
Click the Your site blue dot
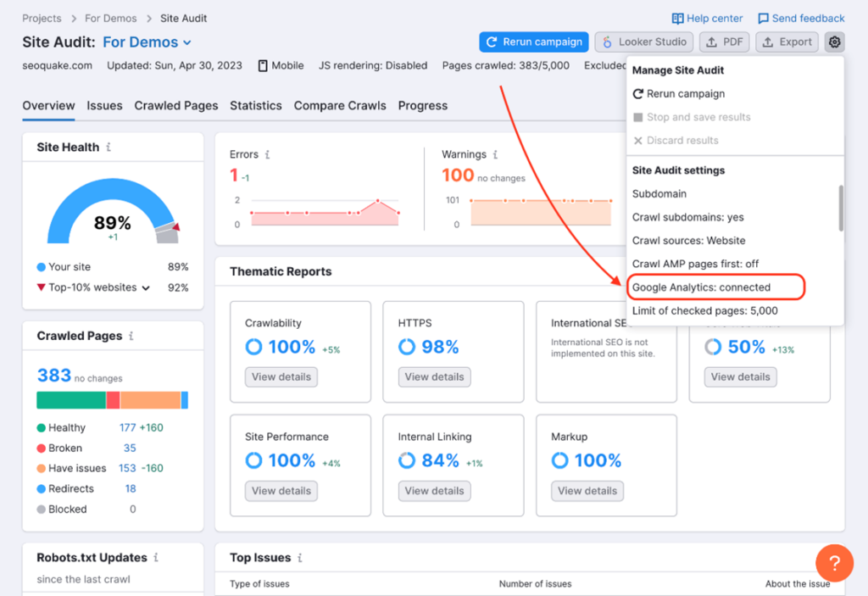pyautogui.click(x=41, y=267)
